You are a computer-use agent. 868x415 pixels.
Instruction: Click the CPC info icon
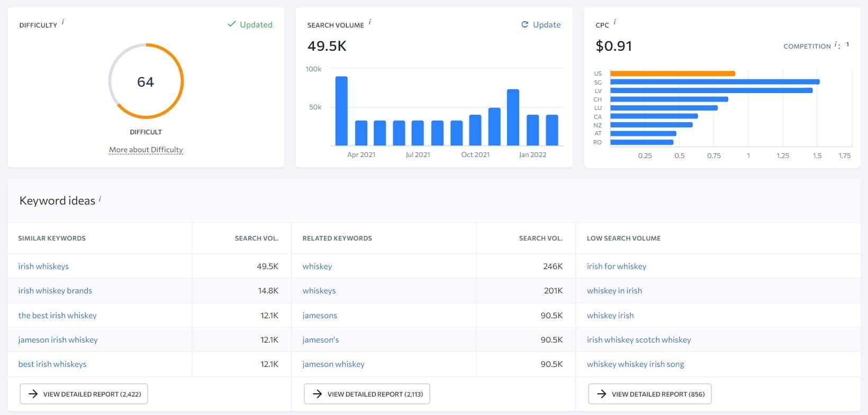click(614, 22)
